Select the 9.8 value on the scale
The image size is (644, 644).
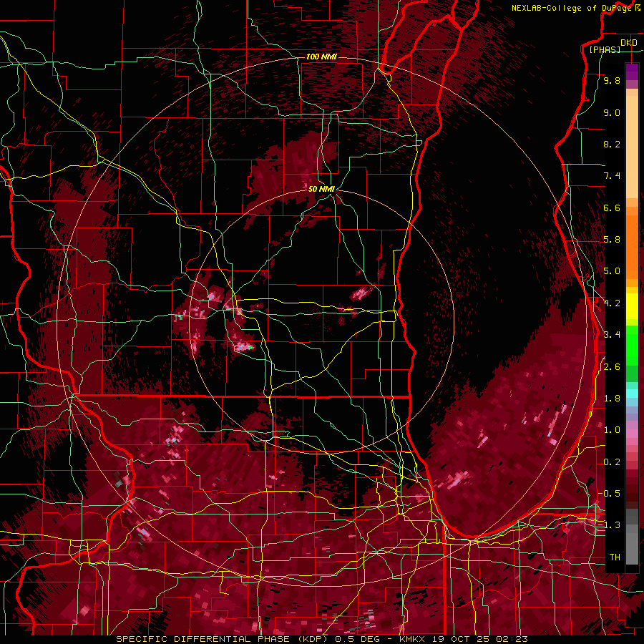[x=612, y=80]
